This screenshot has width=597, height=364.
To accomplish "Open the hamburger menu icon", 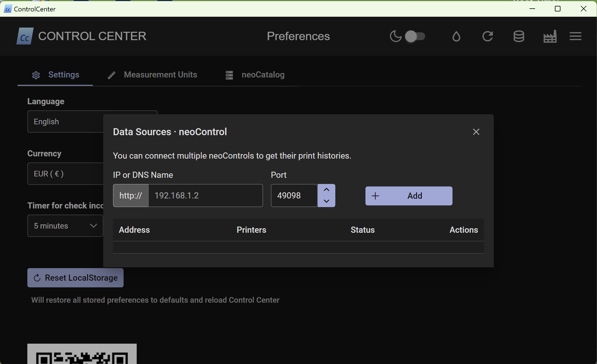I will tap(575, 36).
